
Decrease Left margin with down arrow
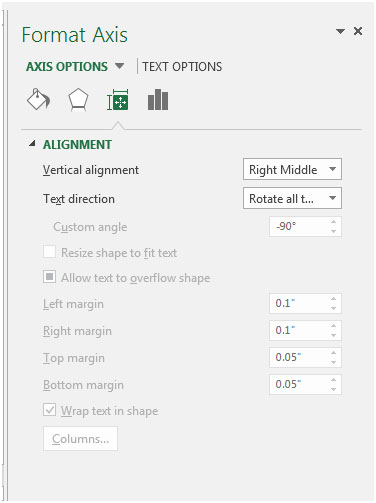point(334,308)
